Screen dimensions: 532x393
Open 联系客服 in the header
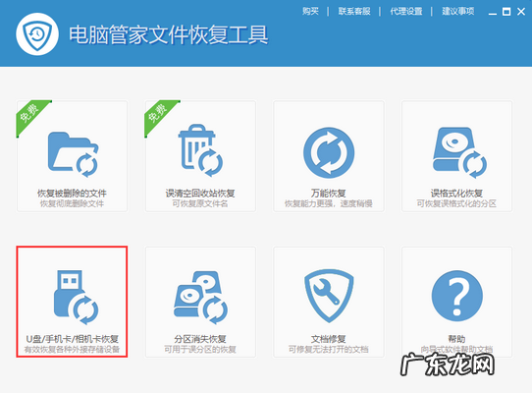(x=354, y=11)
